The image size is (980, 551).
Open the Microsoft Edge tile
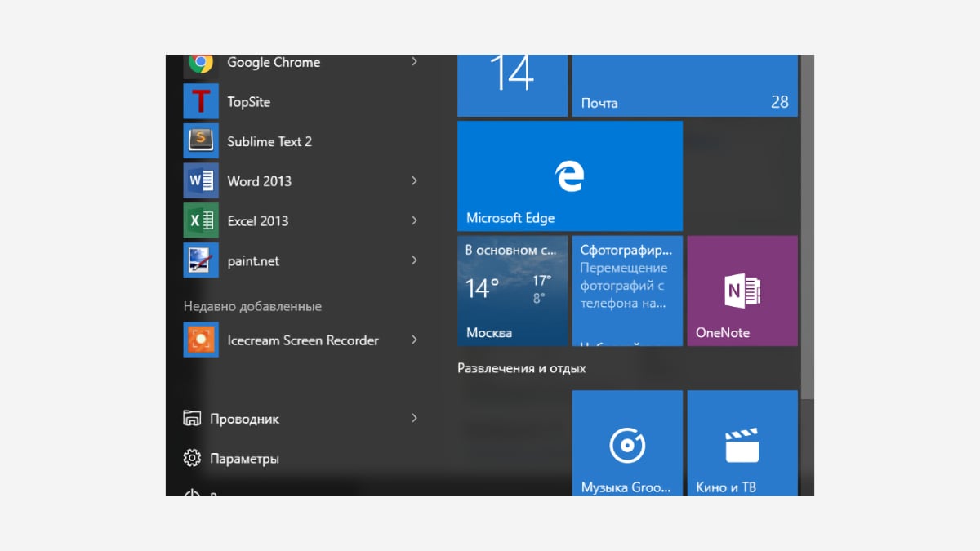click(570, 176)
